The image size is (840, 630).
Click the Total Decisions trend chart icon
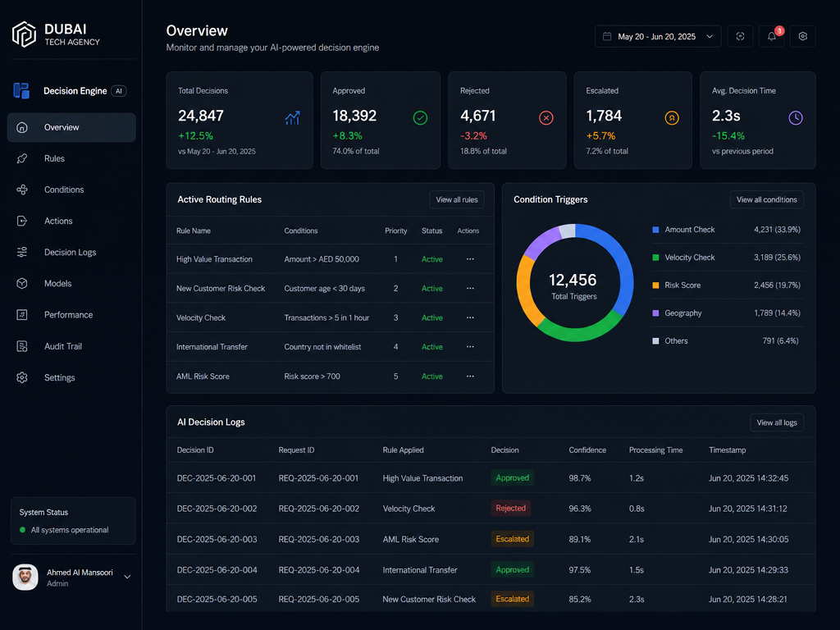click(293, 118)
